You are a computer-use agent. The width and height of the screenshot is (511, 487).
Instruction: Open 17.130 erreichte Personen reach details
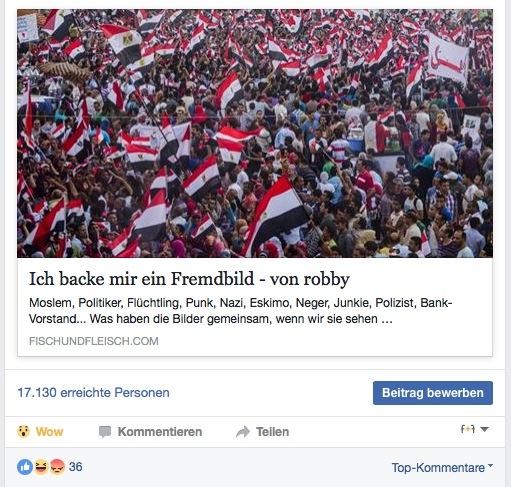(93, 393)
